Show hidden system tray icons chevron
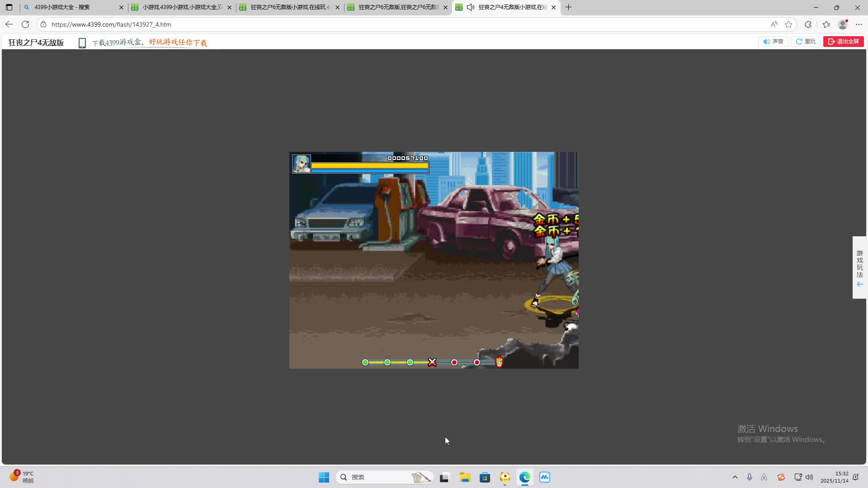868x488 pixels. 735,477
